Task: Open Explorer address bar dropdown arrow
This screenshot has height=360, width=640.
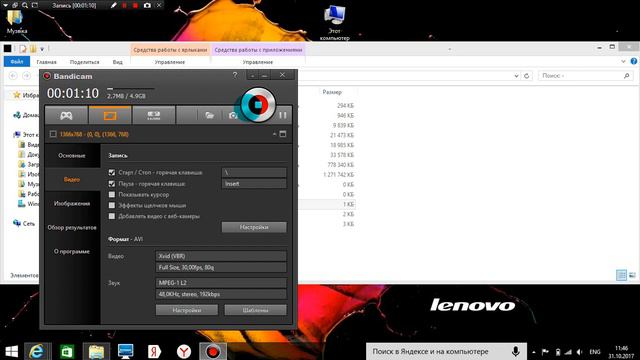Action: pyautogui.click(x=516, y=76)
